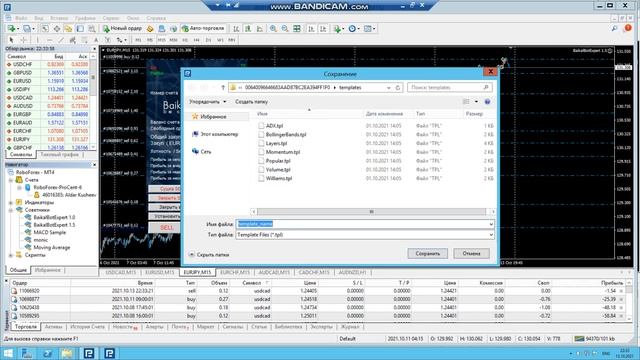The height and width of the screenshot is (360, 640).
Task: Switch timeframe to M5
Action: click(x=150, y=40)
